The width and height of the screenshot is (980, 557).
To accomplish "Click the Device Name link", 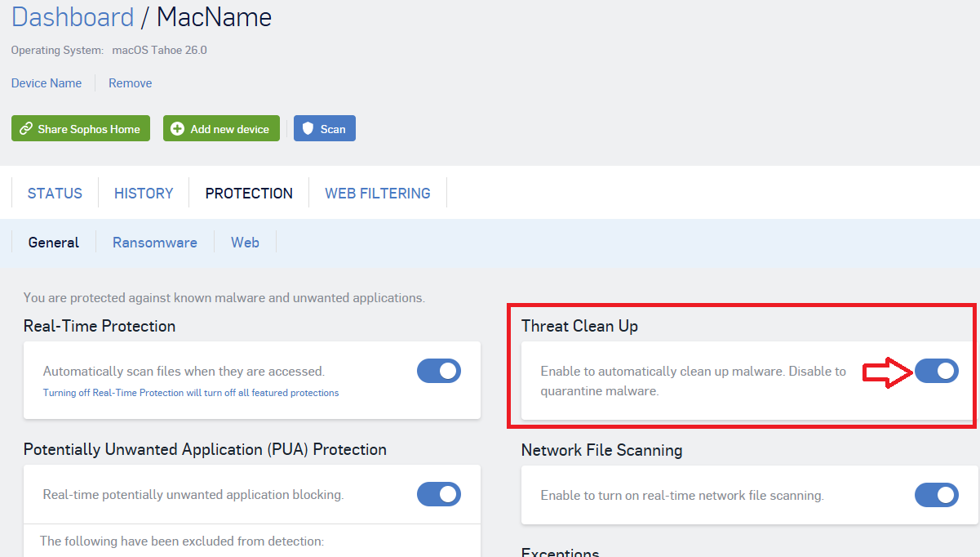I will click(47, 83).
